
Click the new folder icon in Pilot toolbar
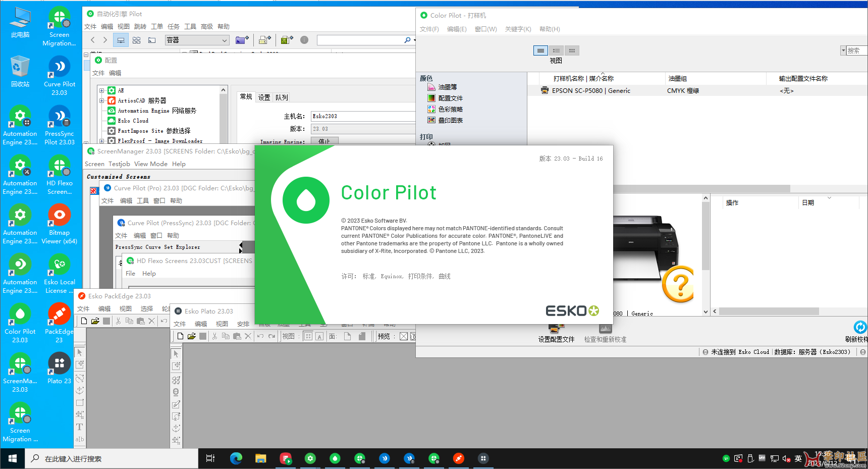point(242,40)
